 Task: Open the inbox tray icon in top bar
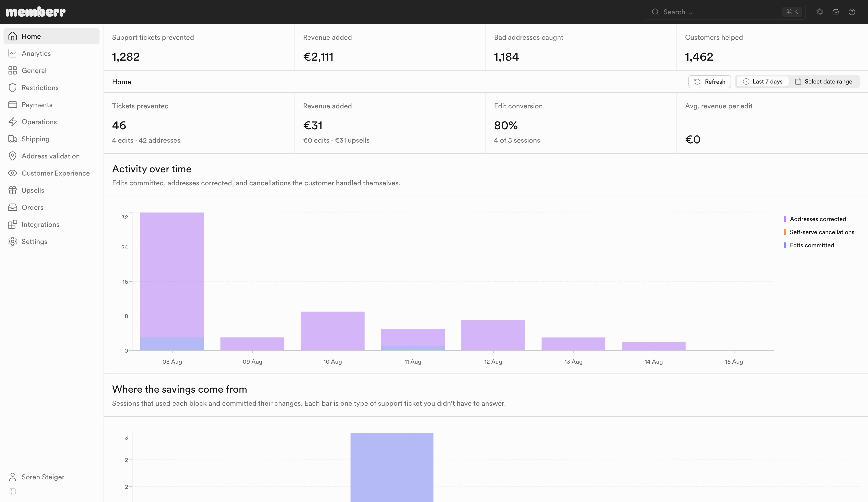coord(836,12)
